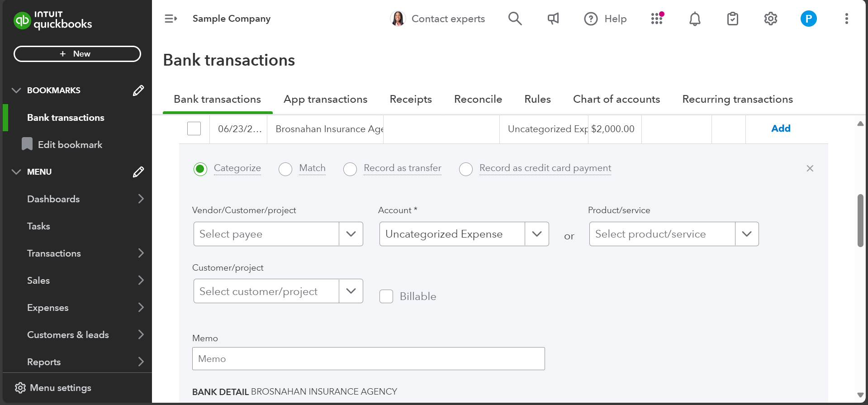Click into the Memo text field

368,359
